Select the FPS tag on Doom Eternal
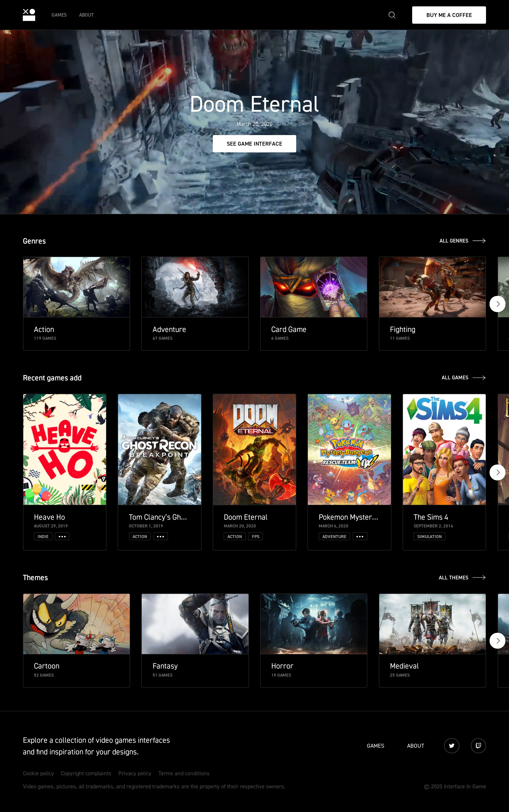The height and width of the screenshot is (812, 509). (256, 536)
